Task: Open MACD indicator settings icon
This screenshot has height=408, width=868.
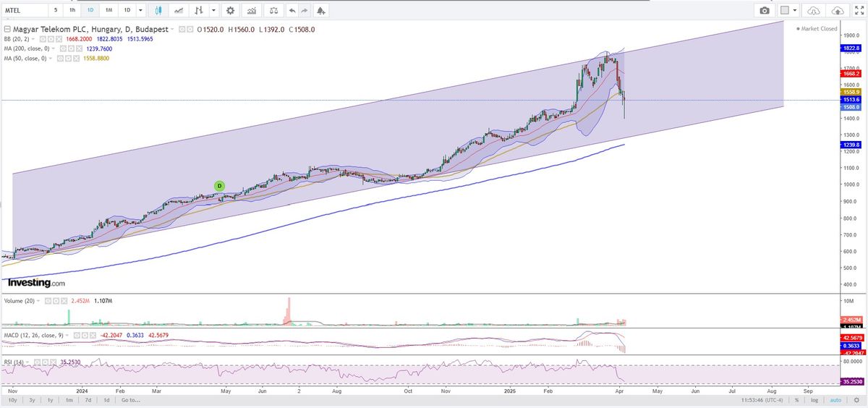Action: coord(85,335)
